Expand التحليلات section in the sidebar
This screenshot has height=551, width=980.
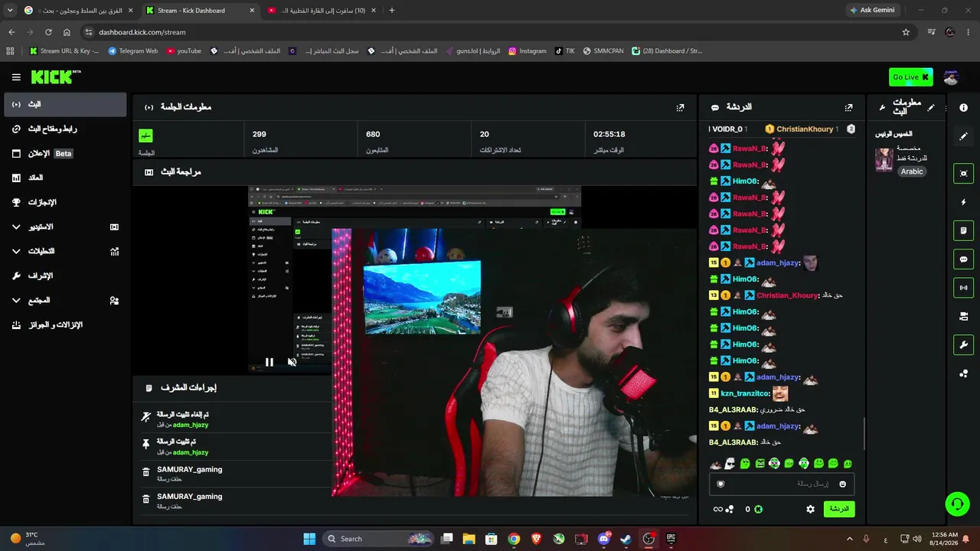tap(65, 251)
